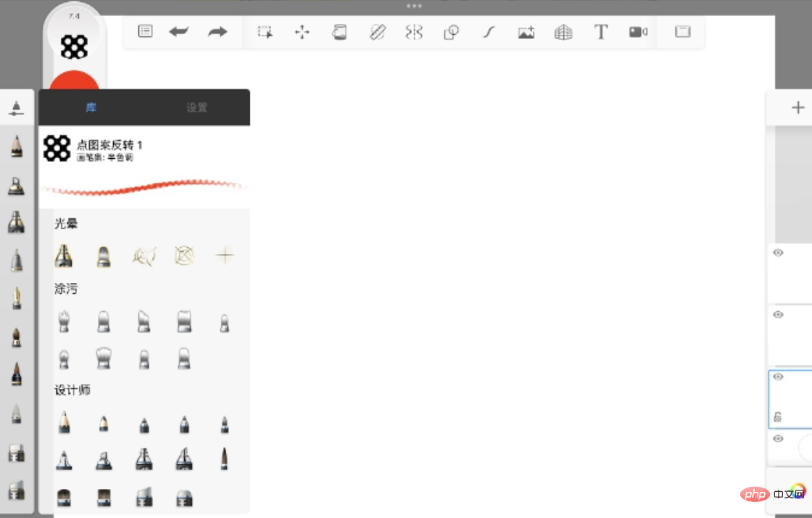This screenshot has height=518, width=812.
Task: Open the red color puck
Action: coord(74,81)
